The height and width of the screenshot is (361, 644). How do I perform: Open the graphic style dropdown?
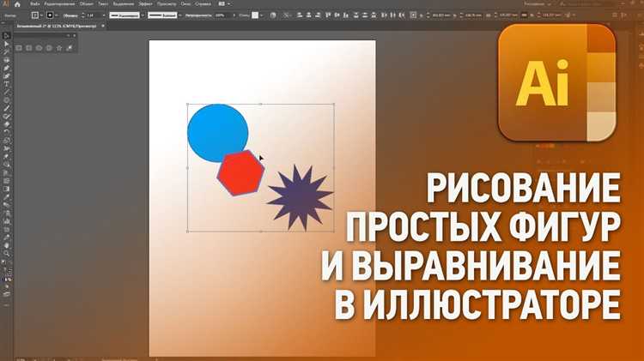[262, 15]
